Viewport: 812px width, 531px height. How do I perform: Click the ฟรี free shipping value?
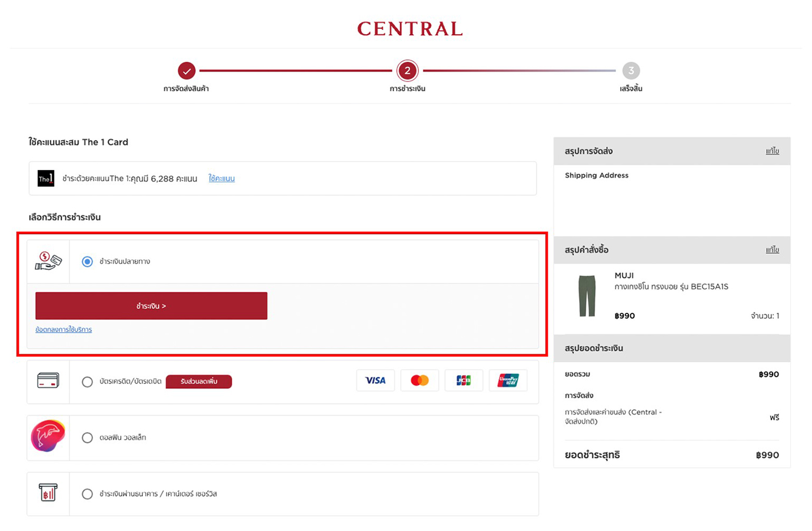[774, 417]
